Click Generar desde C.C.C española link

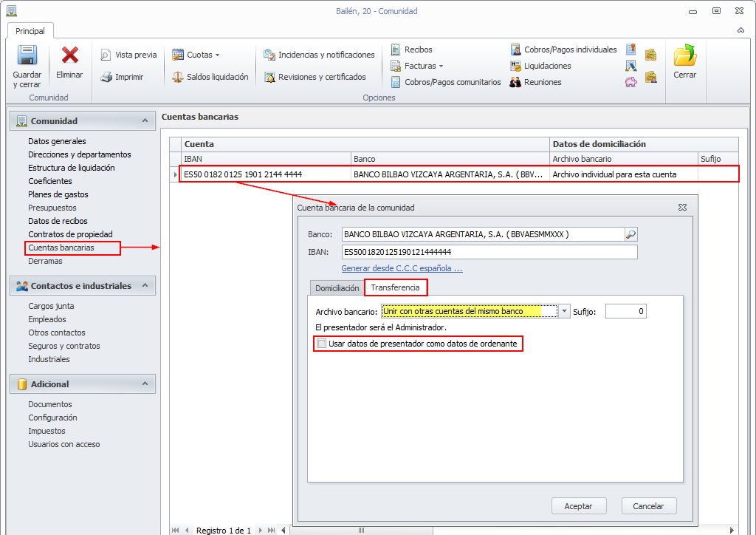pyautogui.click(x=402, y=269)
